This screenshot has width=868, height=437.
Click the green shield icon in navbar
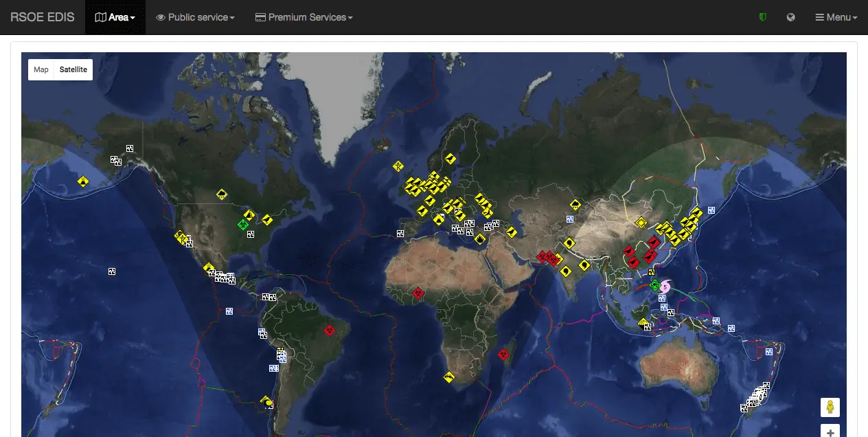click(762, 17)
